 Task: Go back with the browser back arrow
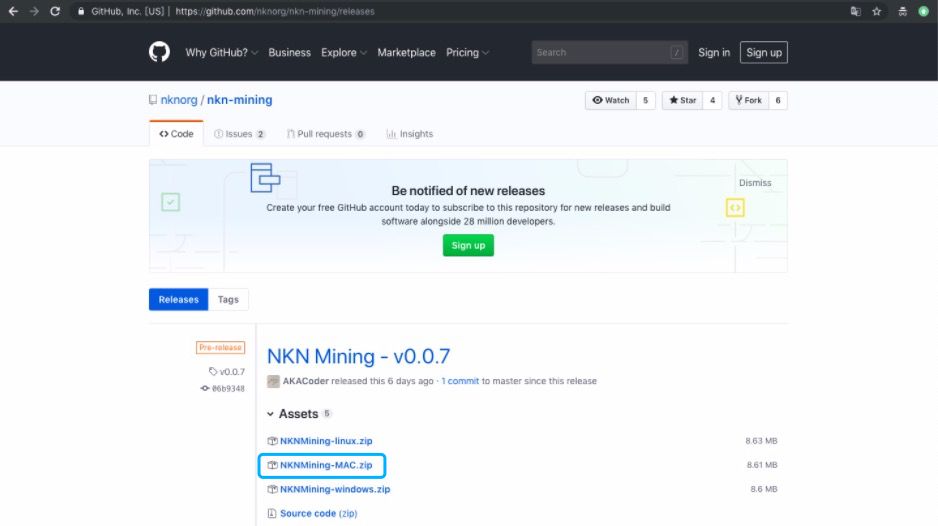click(13, 11)
